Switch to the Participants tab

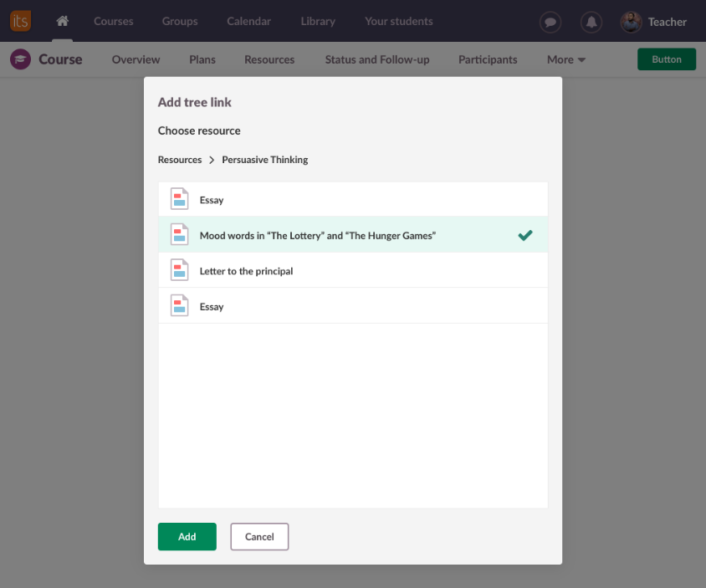click(488, 59)
